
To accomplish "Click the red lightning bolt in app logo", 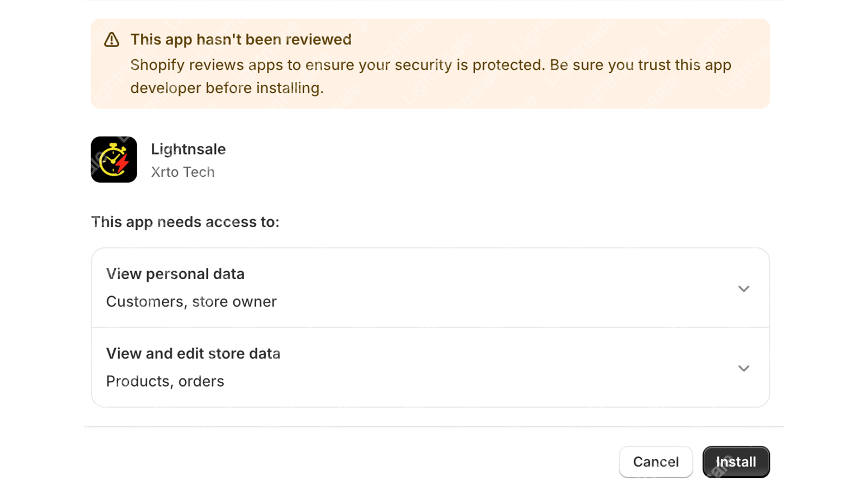I will (123, 162).
